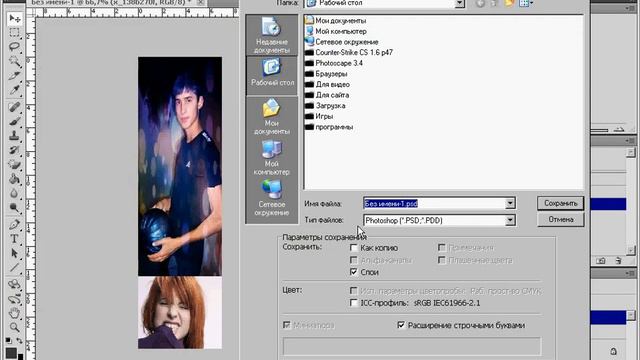Select the Hand tool
The width and height of the screenshot is (640, 360).
coord(15,313)
